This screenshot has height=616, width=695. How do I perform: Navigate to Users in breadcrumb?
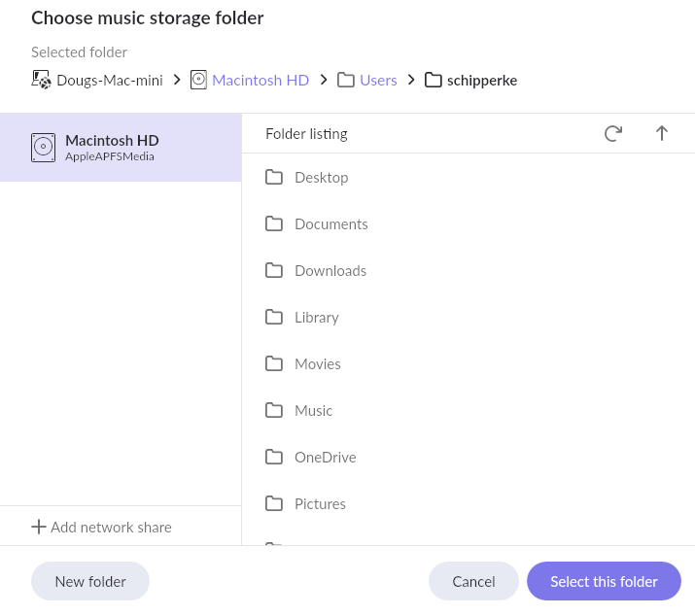click(378, 80)
